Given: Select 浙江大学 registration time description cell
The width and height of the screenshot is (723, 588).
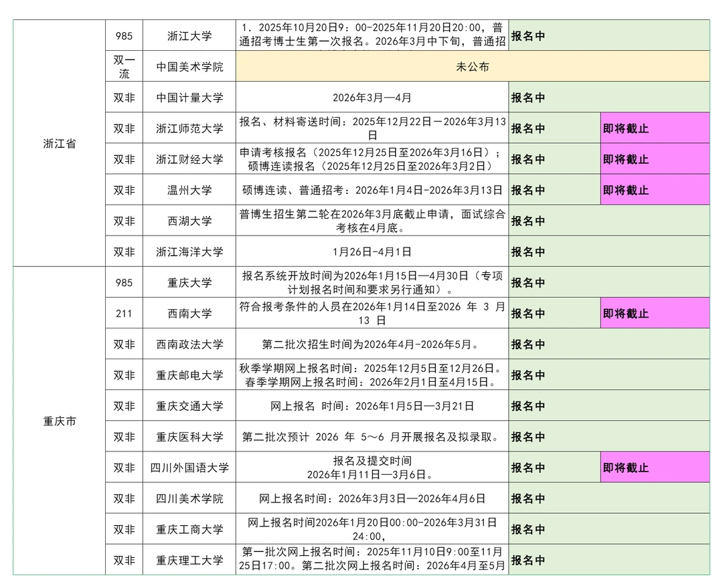Looking at the screenshot, I should (x=372, y=35).
